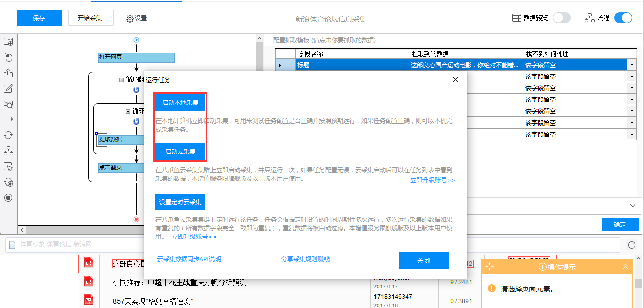Select the end process stop icon in sidebar

(8, 198)
